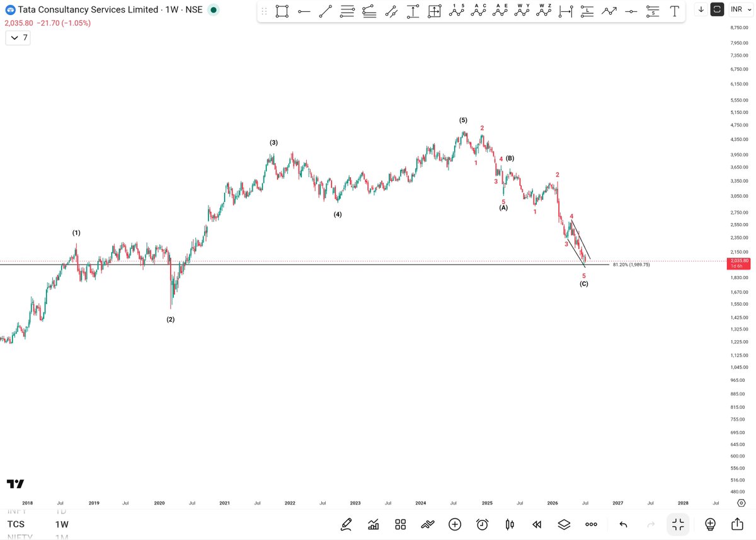Select the (C) wave label
Image resolution: width=756 pixels, height=540 pixels.
[584, 284]
